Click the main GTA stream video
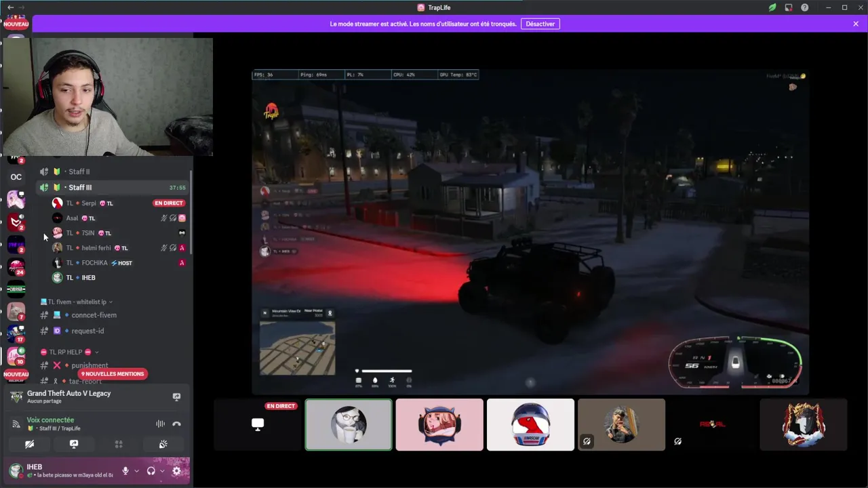The image size is (868, 488). pos(530,232)
